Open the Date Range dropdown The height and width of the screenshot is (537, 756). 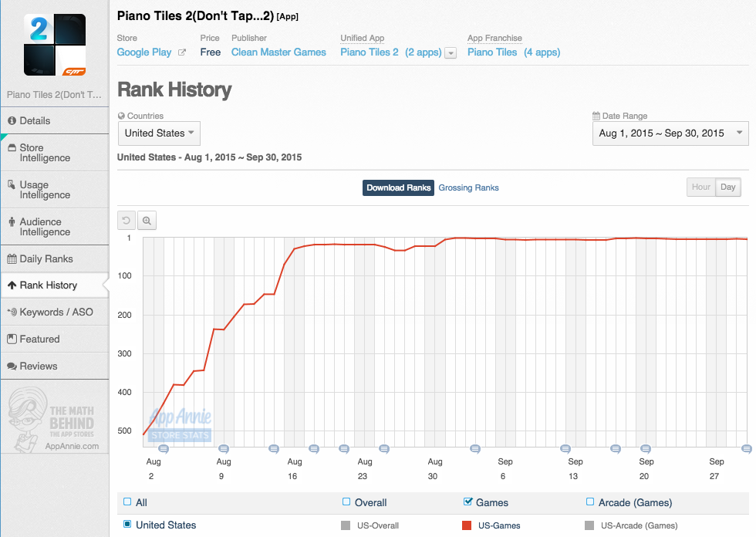[x=670, y=133]
